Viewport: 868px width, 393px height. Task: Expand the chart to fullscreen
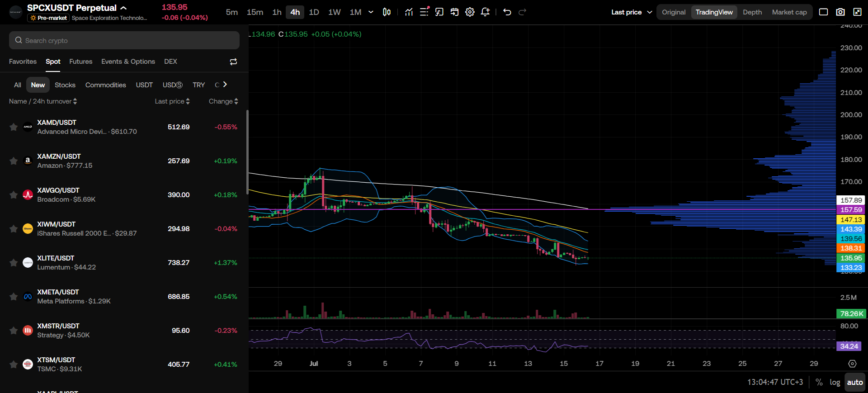click(x=857, y=12)
